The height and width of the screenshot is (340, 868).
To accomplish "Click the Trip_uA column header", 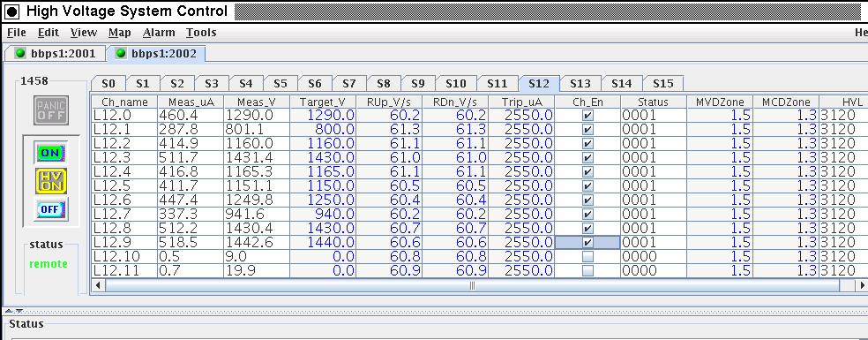I will coord(521,102).
